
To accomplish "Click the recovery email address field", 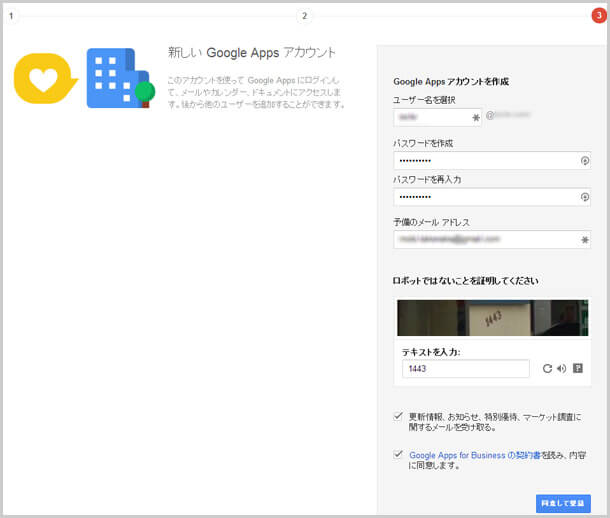I will 492,240.
